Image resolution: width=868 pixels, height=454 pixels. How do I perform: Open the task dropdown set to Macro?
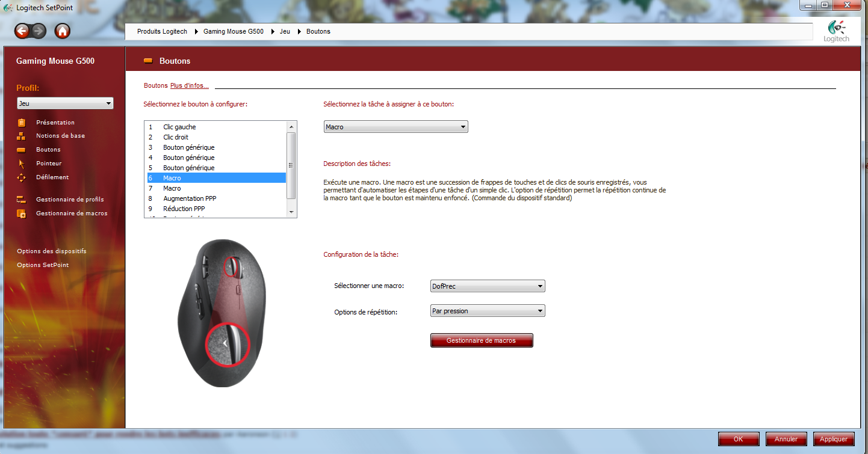pos(395,127)
